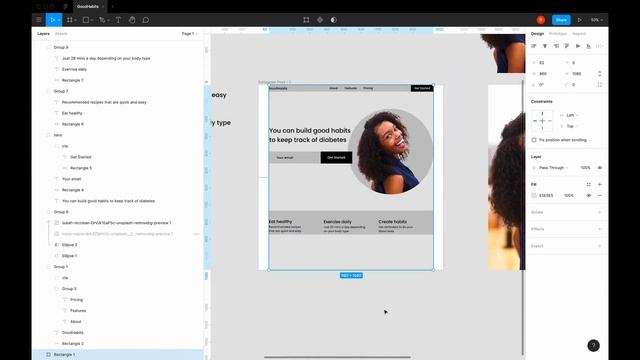This screenshot has width=640, height=360.
Task: Switch to the Assets tab
Action: pyautogui.click(x=61, y=33)
